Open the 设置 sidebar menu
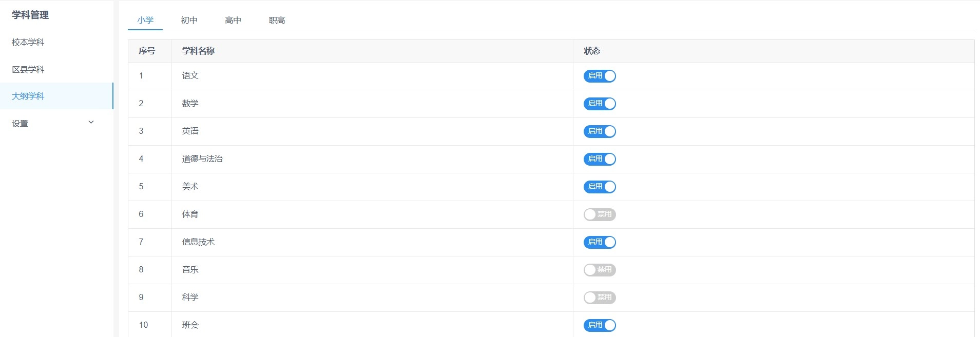980x337 pixels. coord(21,124)
